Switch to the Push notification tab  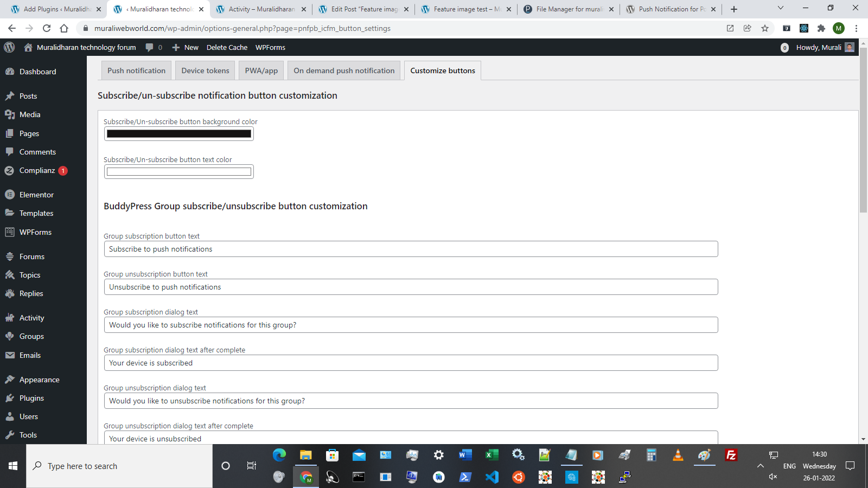tap(136, 70)
